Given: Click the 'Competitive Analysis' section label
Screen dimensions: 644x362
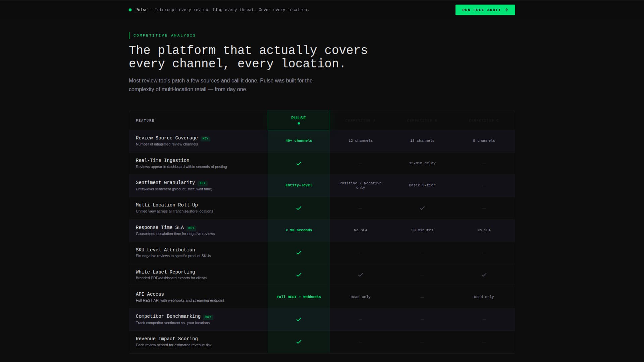Looking at the screenshot, I should [x=165, y=36].
